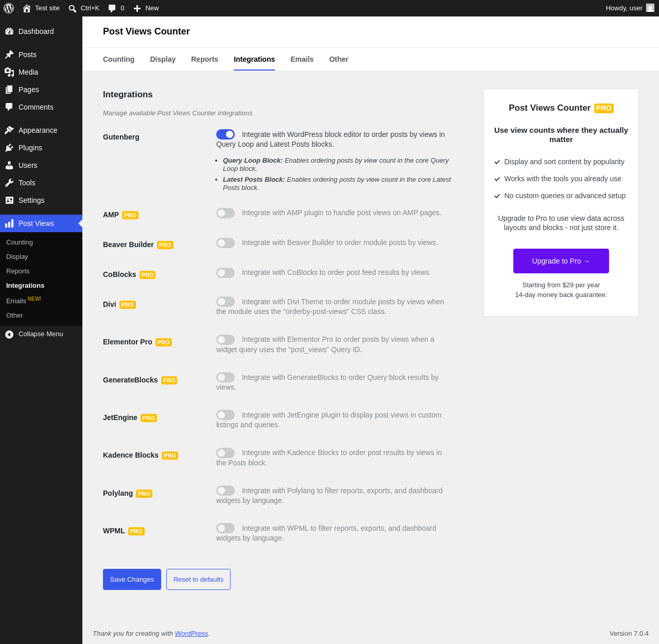Click the Post Views Counter page heading
The height and width of the screenshot is (644, 659).
146,31
